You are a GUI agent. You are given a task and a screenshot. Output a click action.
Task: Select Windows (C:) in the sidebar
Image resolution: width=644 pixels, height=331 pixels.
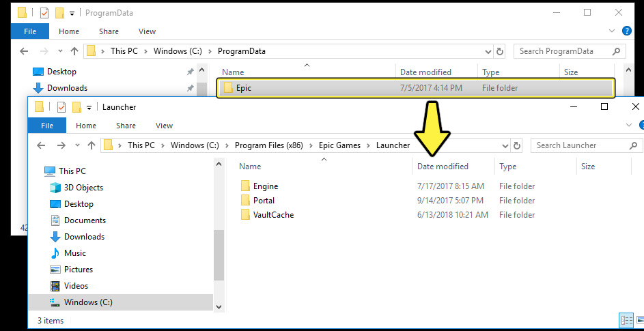[x=121, y=302]
